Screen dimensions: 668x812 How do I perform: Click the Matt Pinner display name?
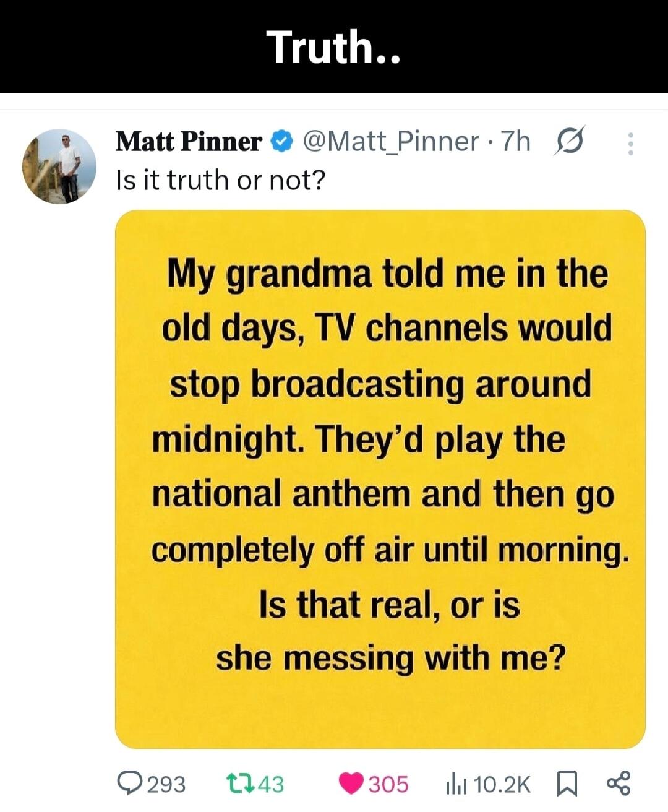click(x=186, y=141)
